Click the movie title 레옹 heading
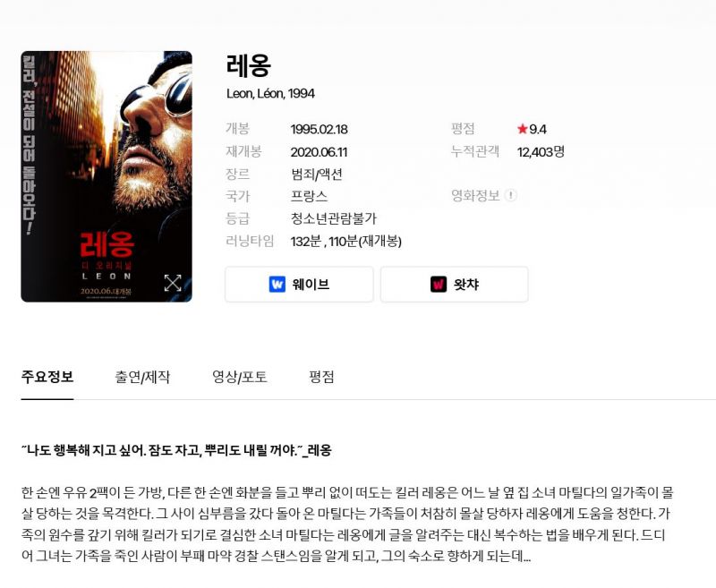 coord(249,65)
